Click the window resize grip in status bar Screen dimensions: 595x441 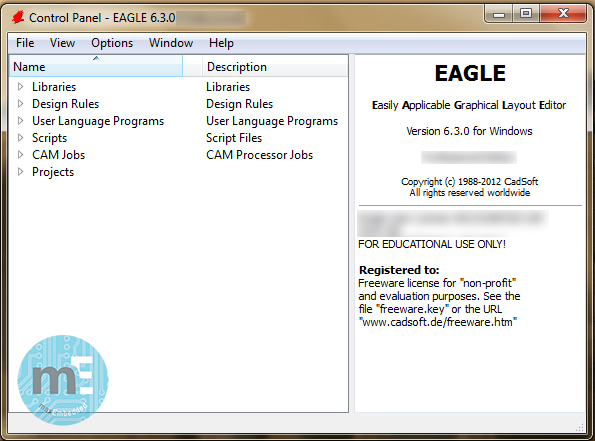[x=579, y=427]
